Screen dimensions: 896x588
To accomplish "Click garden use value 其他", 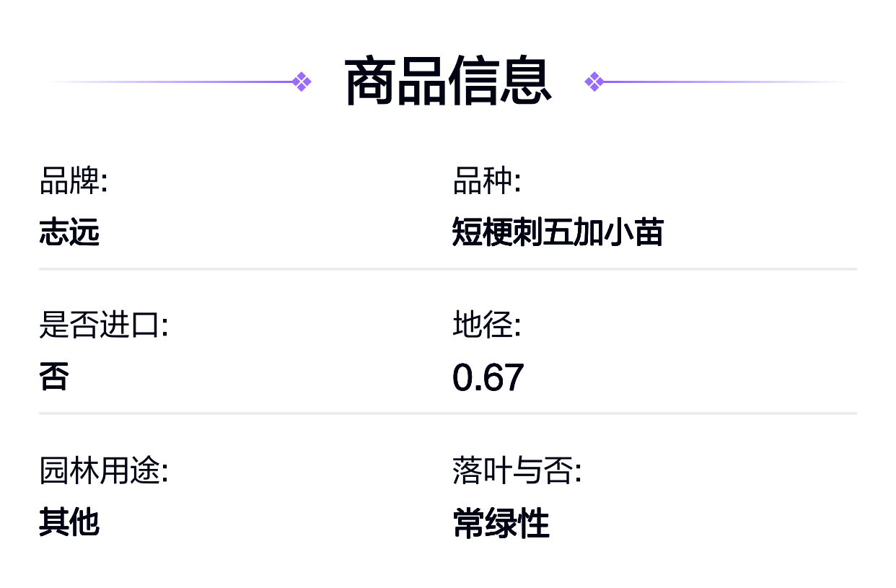I will 69,522.
